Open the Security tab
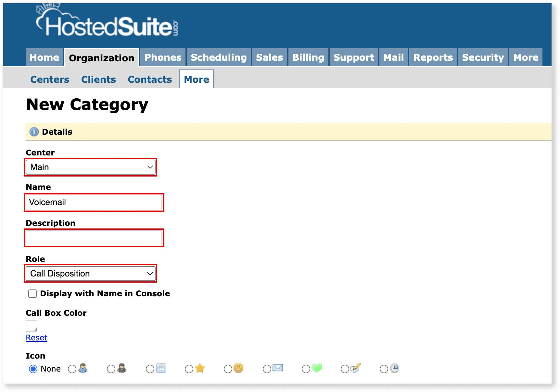 point(483,57)
